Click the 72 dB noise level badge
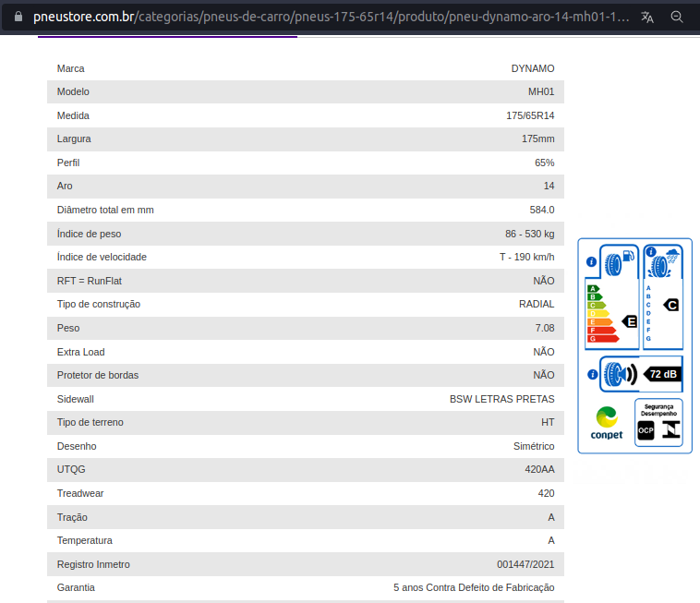This screenshot has width=700, height=603. click(662, 374)
